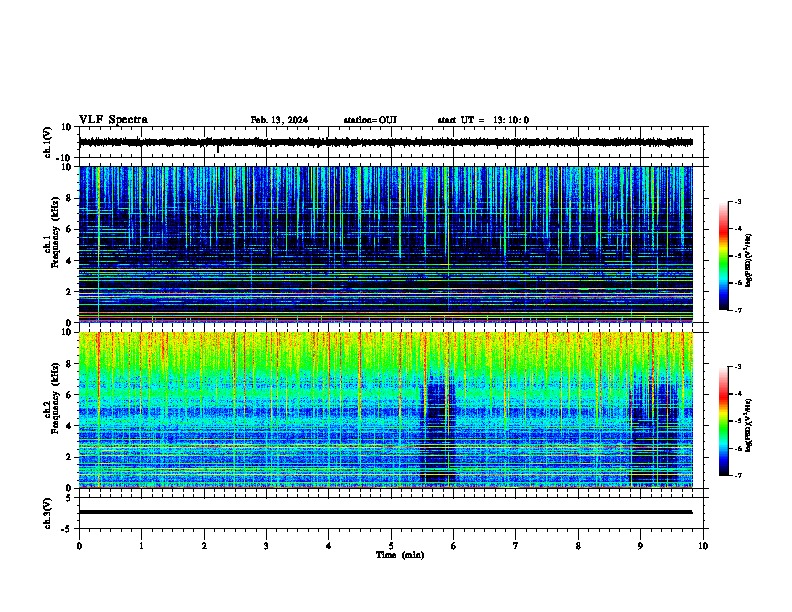
Task: Click the 'Feb. 13, 2024' date label
Action: pos(279,120)
